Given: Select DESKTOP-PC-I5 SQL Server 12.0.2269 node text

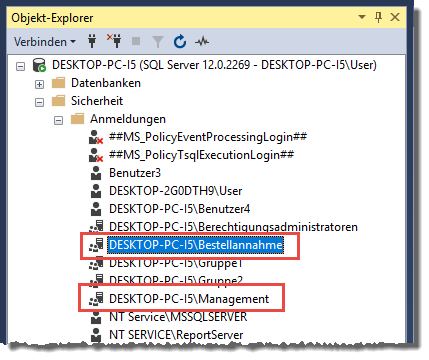Looking at the screenshot, I should pos(214,65).
